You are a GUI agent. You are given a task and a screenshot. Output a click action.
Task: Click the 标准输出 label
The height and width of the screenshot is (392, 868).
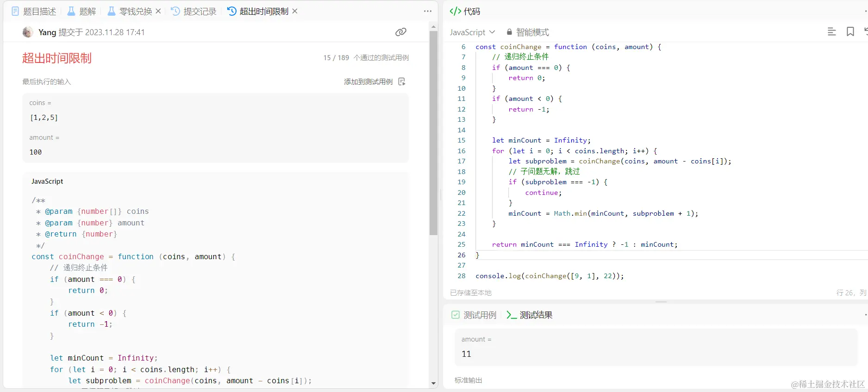click(468, 380)
